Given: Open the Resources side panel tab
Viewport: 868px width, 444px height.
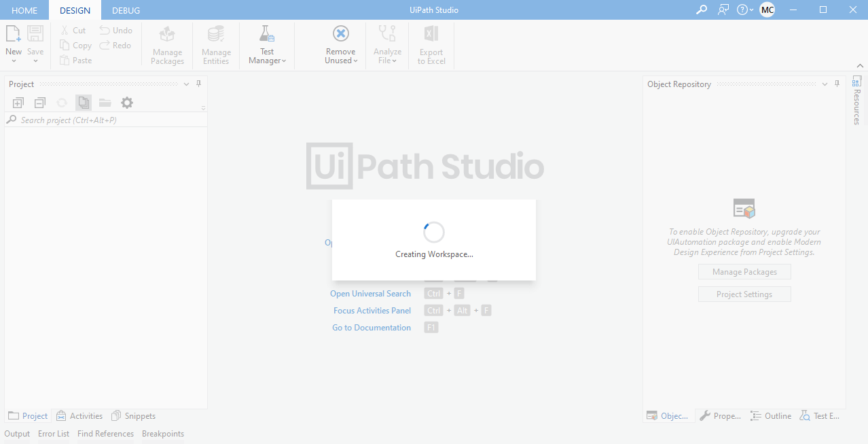Looking at the screenshot, I should 856,100.
